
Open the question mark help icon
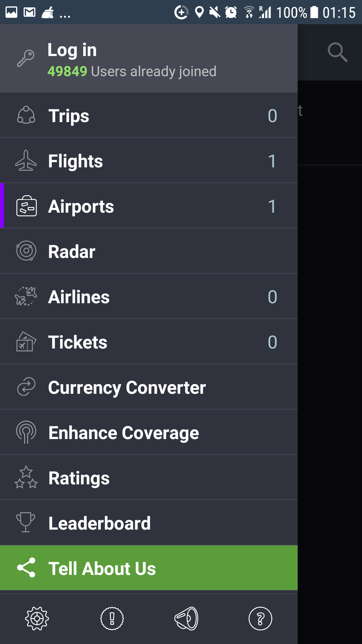pyautogui.click(x=260, y=618)
